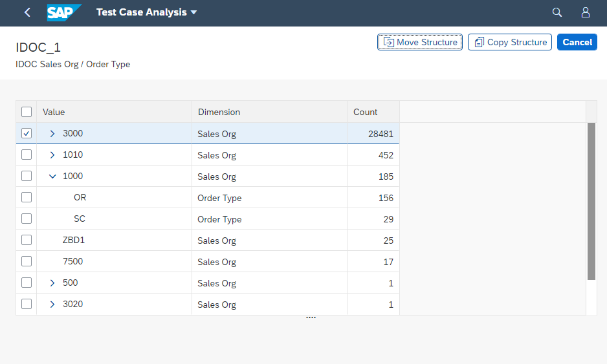Expand the 500 Sales Org node
Image resolution: width=607 pixels, height=364 pixels.
pyautogui.click(x=52, y=283)
